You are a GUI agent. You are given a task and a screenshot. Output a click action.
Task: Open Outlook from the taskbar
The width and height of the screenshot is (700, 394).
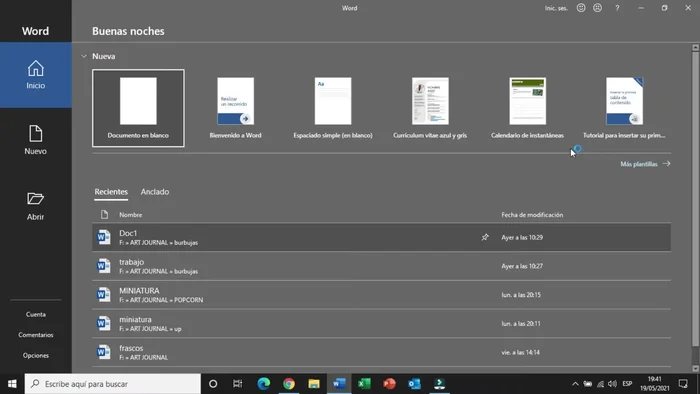(414, 384)
